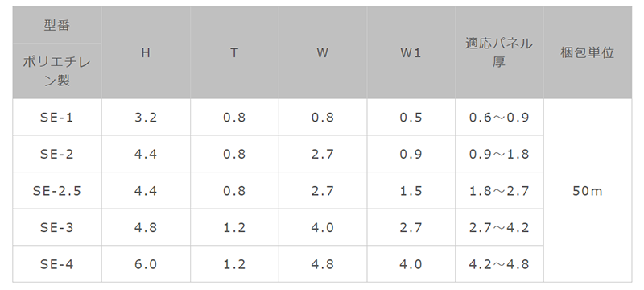The width and height of the screenshot is (644, 290).
Task: Click the 梱包単位 column header
Action: point(588,52)
